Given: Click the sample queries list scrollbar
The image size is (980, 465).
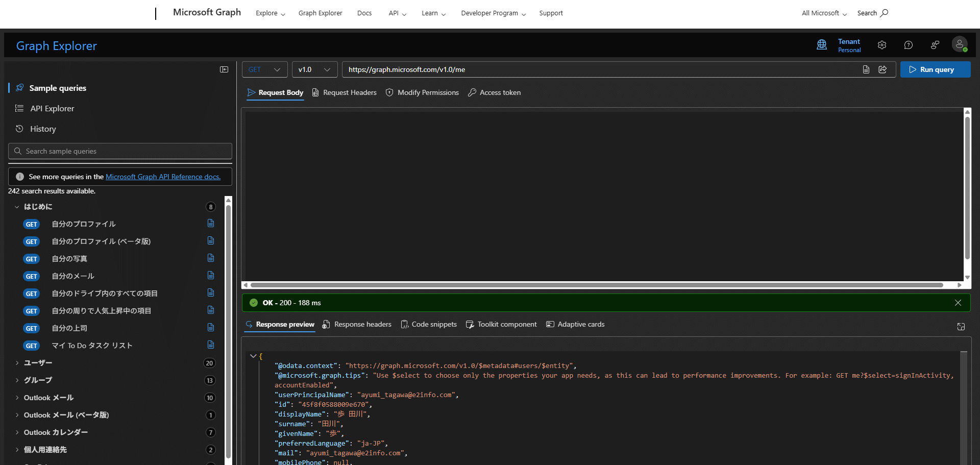Looking at the screenshot, I should pyautogui.click(x=228, y=332).
